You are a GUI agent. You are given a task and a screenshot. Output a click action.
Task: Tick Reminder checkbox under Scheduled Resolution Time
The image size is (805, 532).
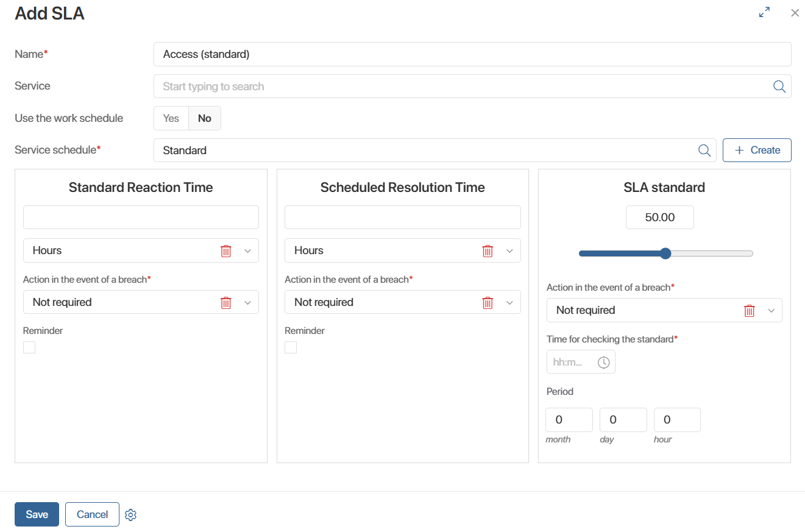click(x=291, y=347)
